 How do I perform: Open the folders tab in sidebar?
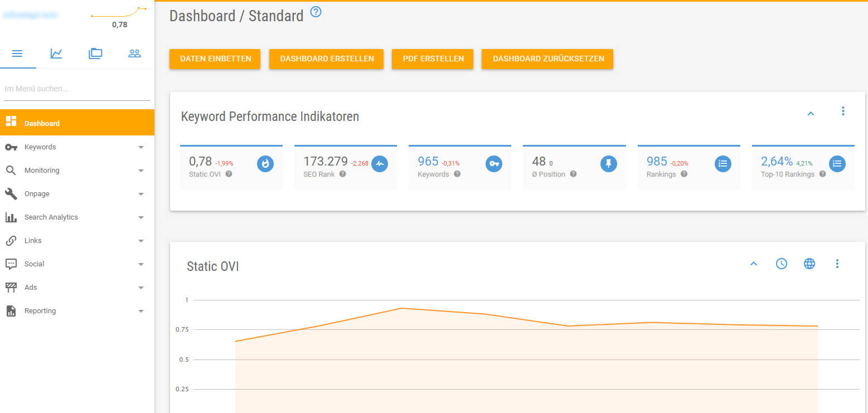(x=95, y=54)
